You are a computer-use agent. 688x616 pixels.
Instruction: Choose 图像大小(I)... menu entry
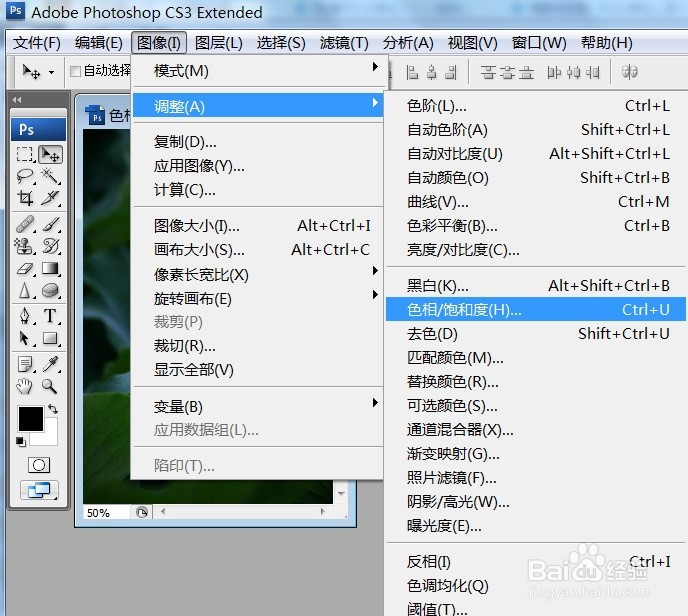pos(258,226)
